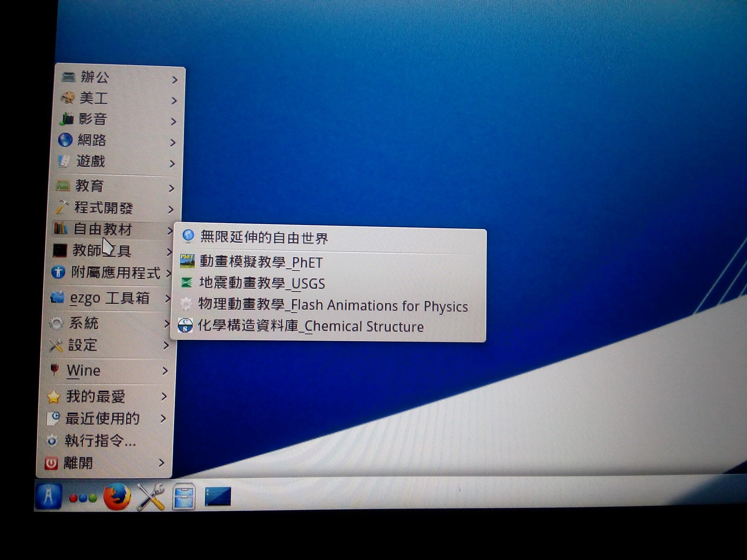The width and height of the screenshot is (747, 560).
Task: Open the wrench and screwdriver settings icon
Action: click(x=151, y=497)
